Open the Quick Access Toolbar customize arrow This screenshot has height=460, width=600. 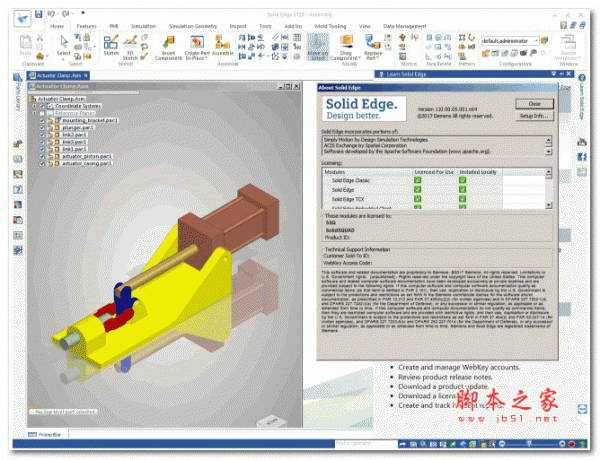point(83,13)
